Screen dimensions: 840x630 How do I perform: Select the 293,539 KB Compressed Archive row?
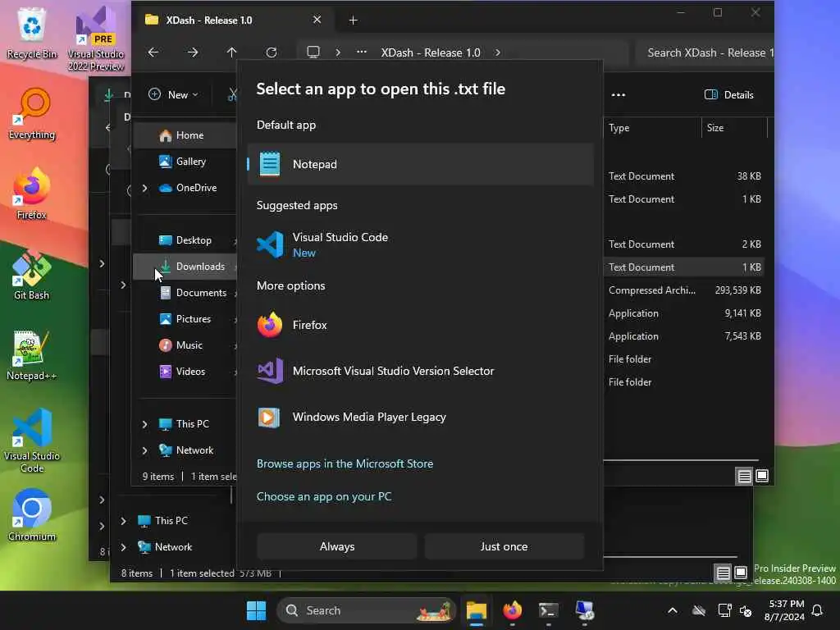tap(684, 290)
